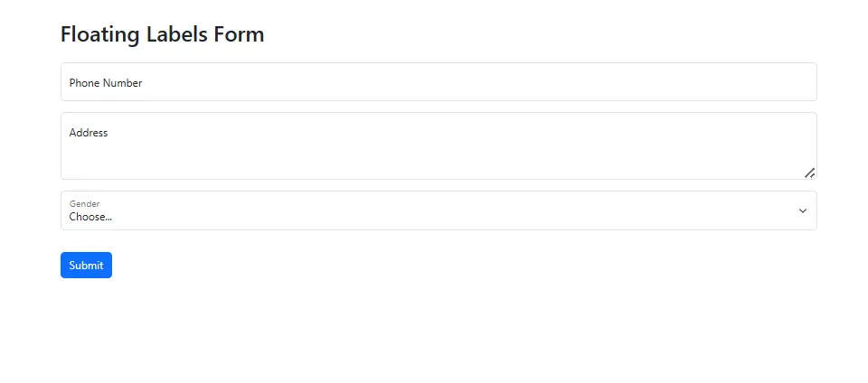Click the Address textarea resize handle icon
The image size is (868, 383).
click(x=809, y=173)
